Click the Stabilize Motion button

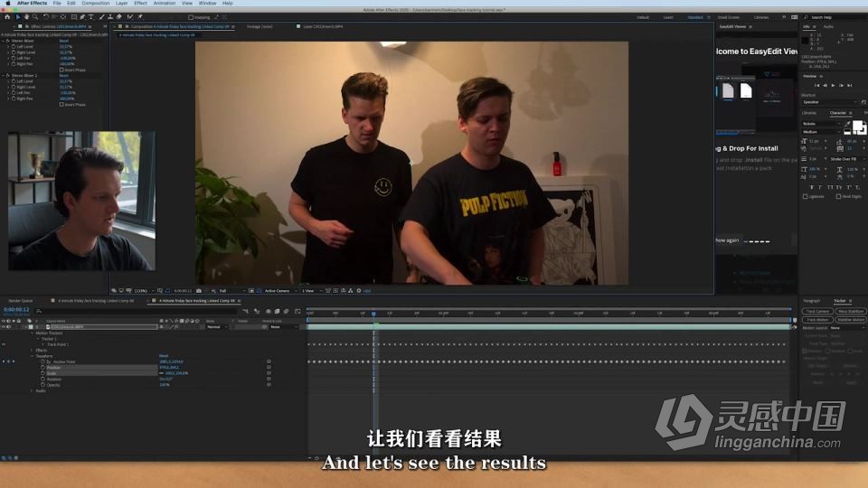coord(850,319)
